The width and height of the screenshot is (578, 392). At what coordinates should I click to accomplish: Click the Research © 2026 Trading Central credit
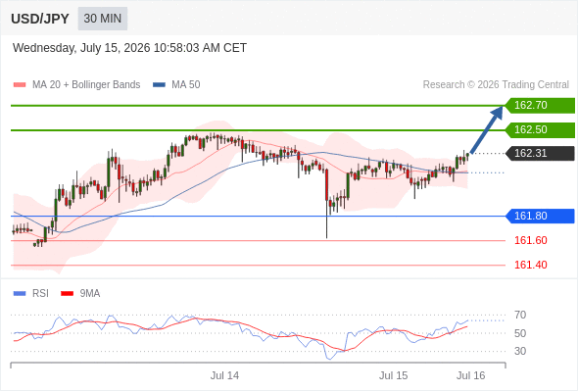coord(496,85)
